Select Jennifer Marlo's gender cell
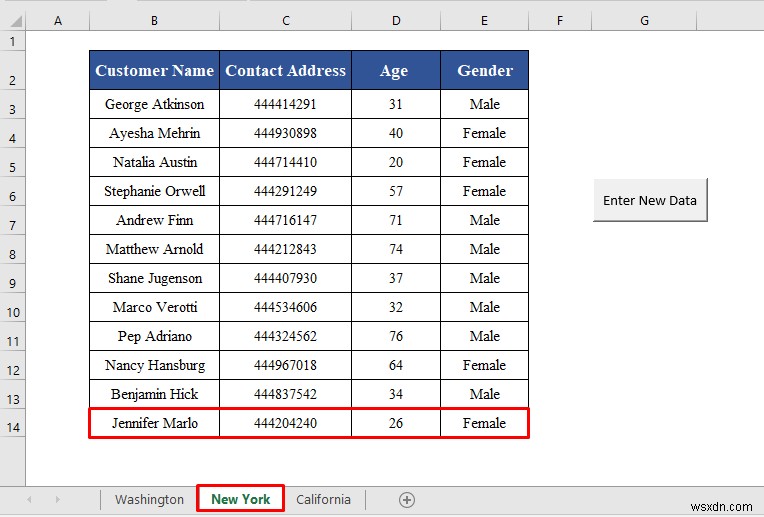The width and height of the screenshot is (764, 517). (x=484, y=423)
